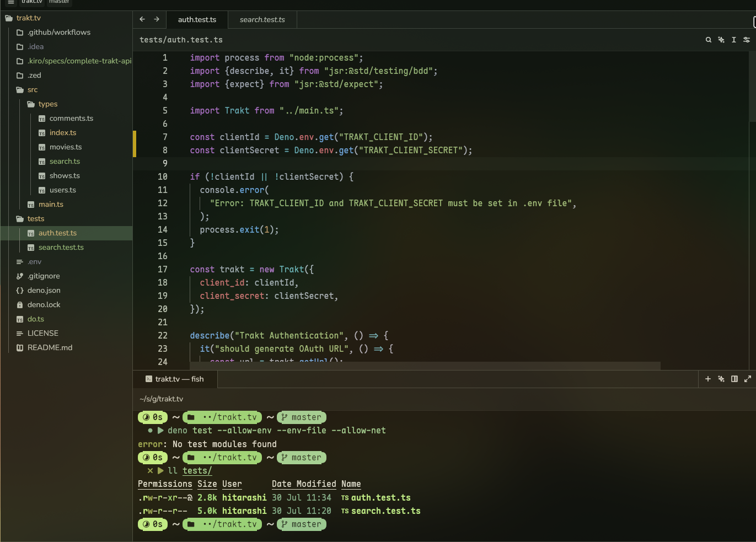Click line number 9 in the gutter
Screen dimensions: 756x542
(x=165, y=163)
